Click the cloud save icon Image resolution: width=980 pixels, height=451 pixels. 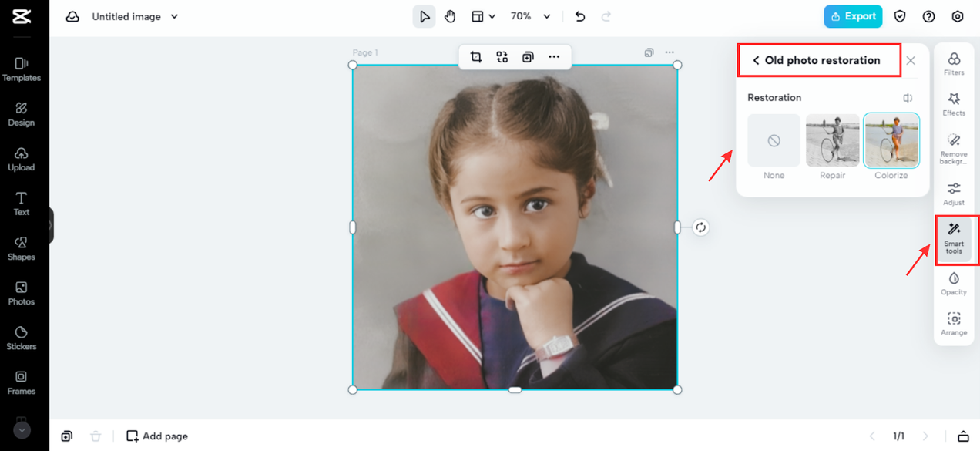72,16
